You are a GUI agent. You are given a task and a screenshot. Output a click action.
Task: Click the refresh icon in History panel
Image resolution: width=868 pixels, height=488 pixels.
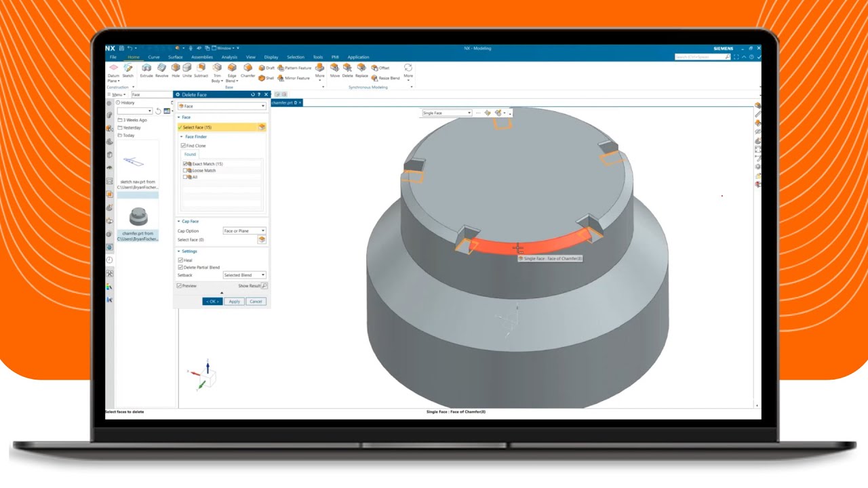159,111
